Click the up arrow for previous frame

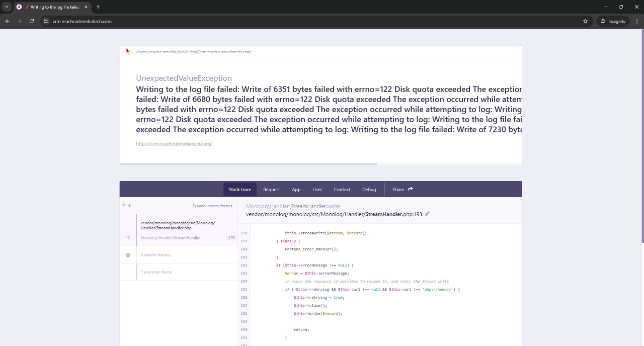click(124, 205)
